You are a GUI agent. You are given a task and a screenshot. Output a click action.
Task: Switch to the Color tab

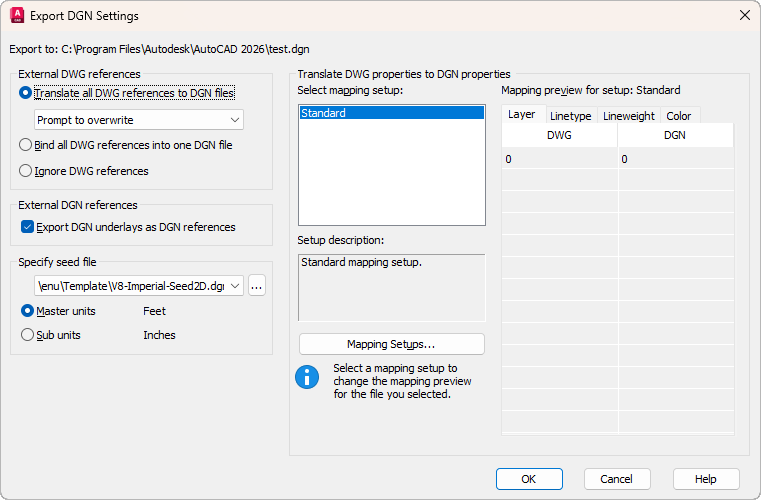tap(679, 116)
